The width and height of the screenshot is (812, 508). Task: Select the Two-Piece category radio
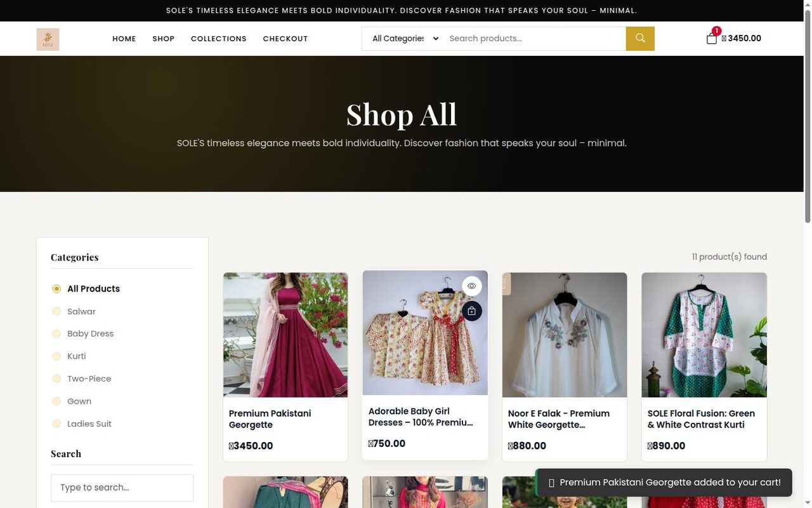(x=56, y=379)
